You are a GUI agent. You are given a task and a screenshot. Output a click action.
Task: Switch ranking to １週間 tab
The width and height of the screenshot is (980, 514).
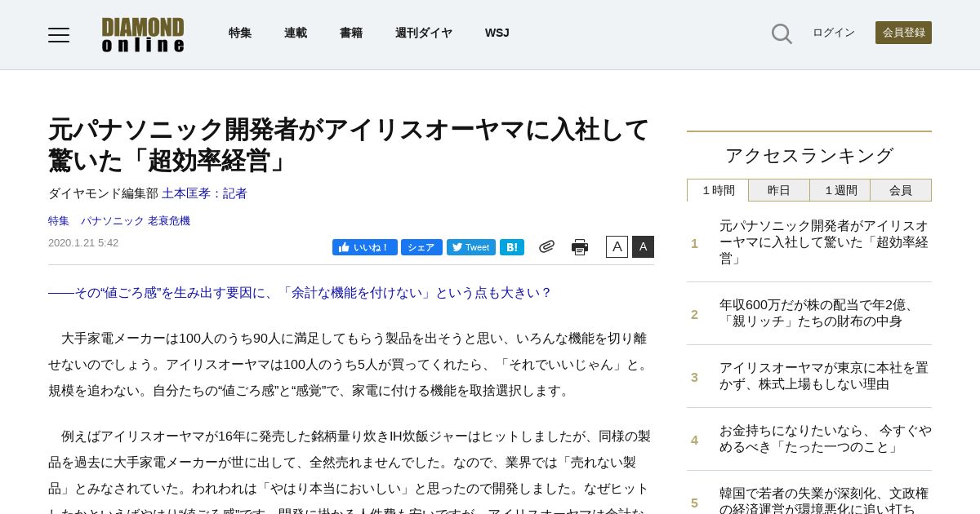tap(840, 190)
